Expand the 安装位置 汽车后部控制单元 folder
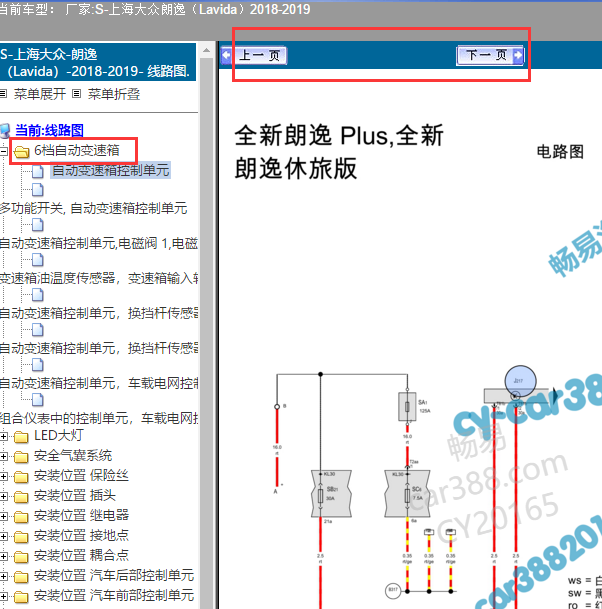This screenshot has height=609, width=602. pos(3,576)
